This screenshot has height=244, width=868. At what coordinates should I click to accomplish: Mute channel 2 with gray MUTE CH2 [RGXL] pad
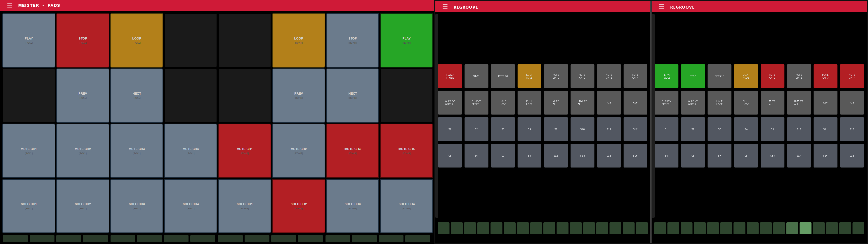pos(83,151)
